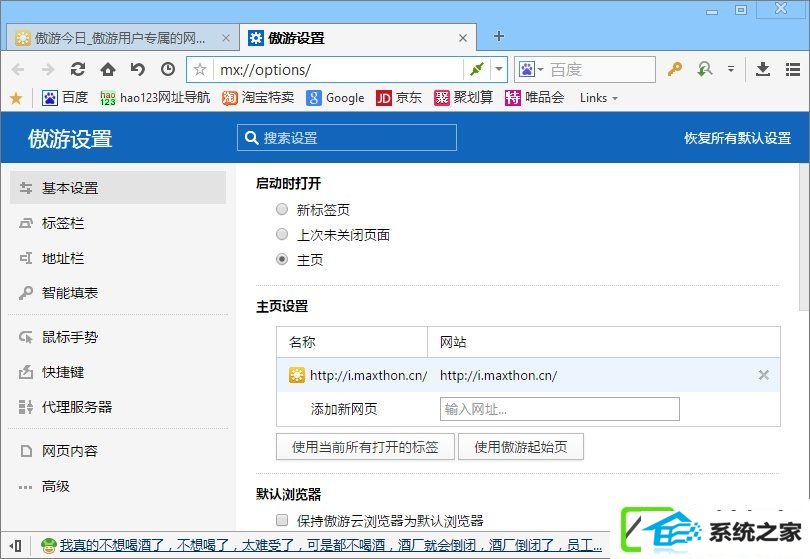
Task: Open the main menu hamburger icon
Action: tap(793, 69)
